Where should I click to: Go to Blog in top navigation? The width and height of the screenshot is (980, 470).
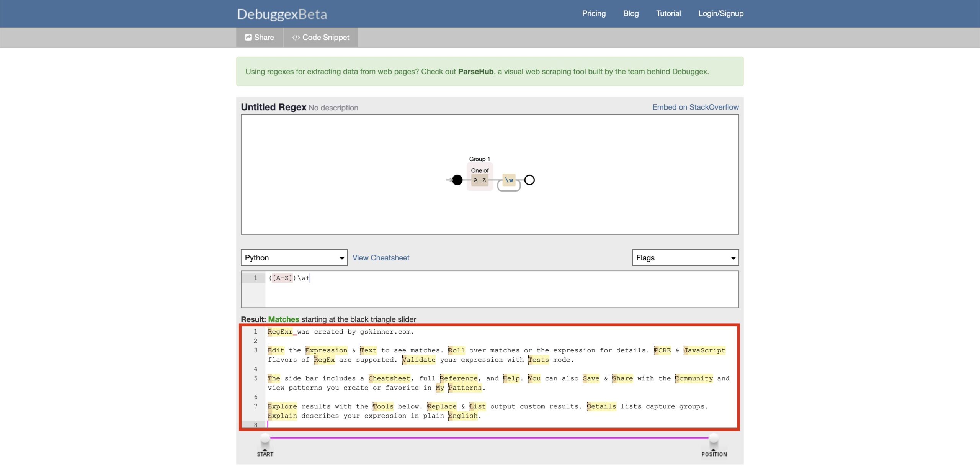pos(631,14)
